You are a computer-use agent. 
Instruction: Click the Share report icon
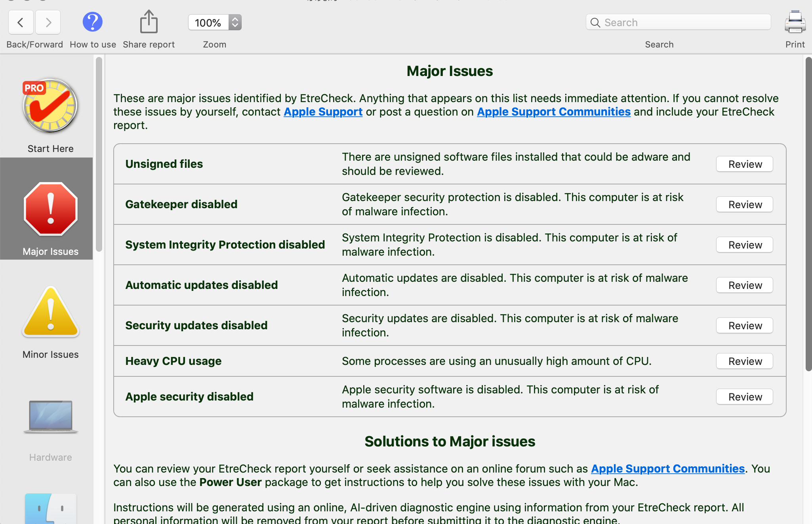(x=149, y=22)
